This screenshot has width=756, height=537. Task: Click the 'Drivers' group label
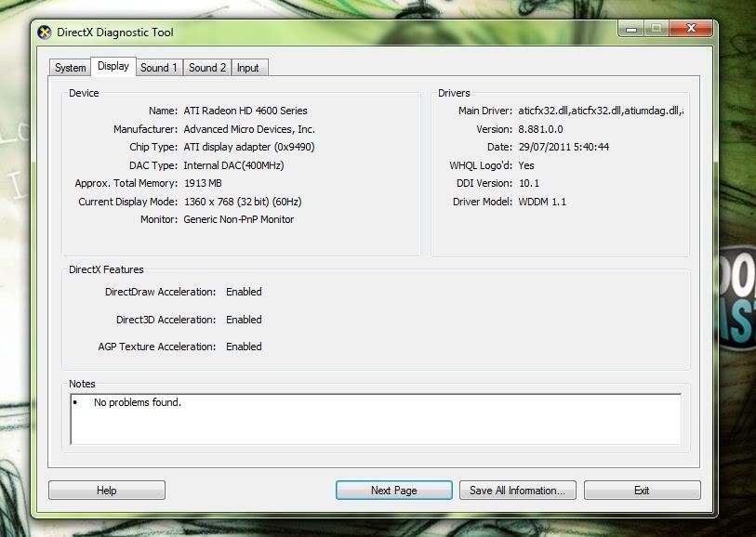(454, 94)
